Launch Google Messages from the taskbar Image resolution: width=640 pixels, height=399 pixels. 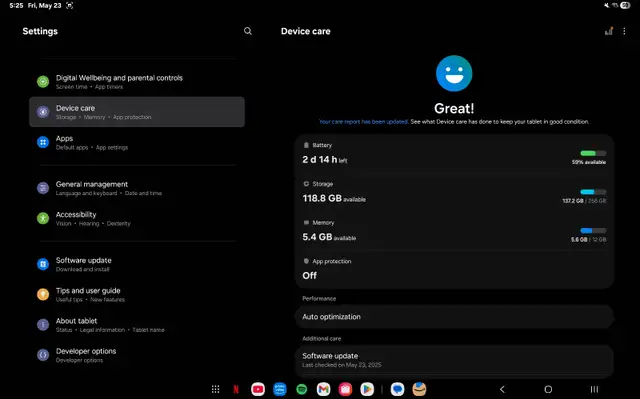tap(397, 389)
